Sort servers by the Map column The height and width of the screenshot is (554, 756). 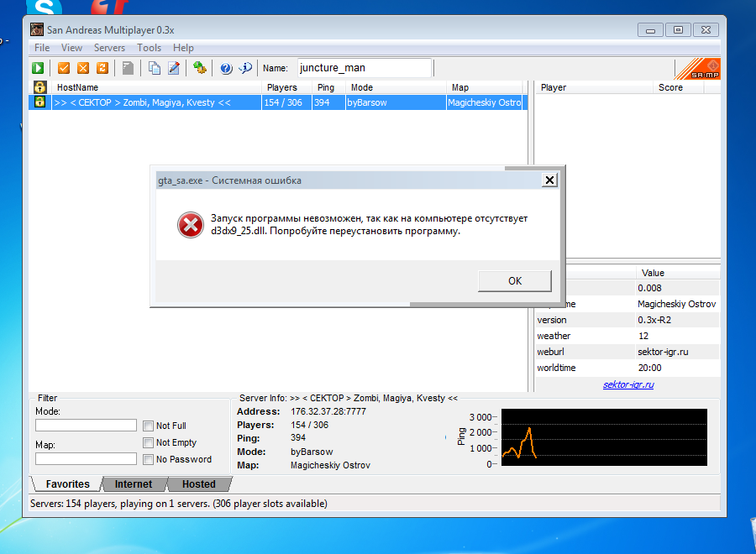tap(485, 87)
